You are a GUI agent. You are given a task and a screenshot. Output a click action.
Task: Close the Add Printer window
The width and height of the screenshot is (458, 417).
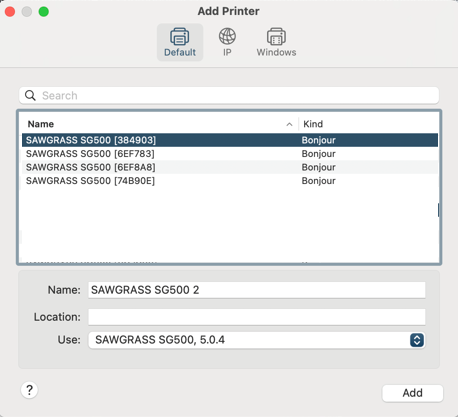10,12
